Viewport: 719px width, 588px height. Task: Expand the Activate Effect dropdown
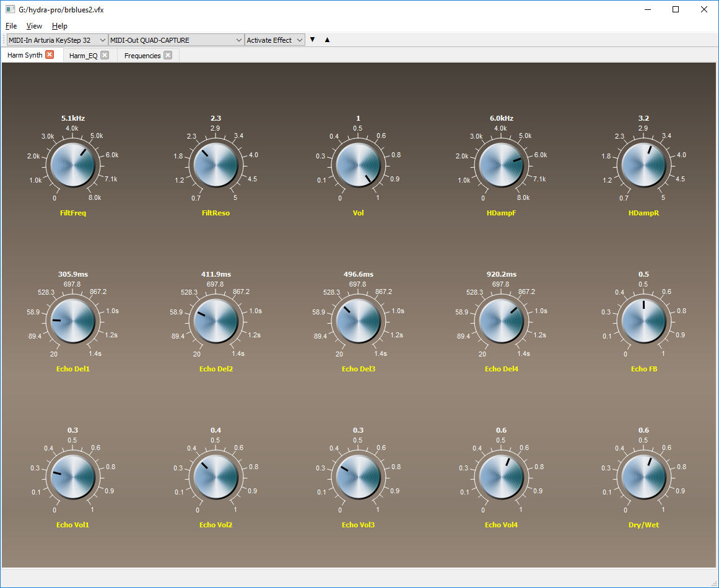coord(275,40)
